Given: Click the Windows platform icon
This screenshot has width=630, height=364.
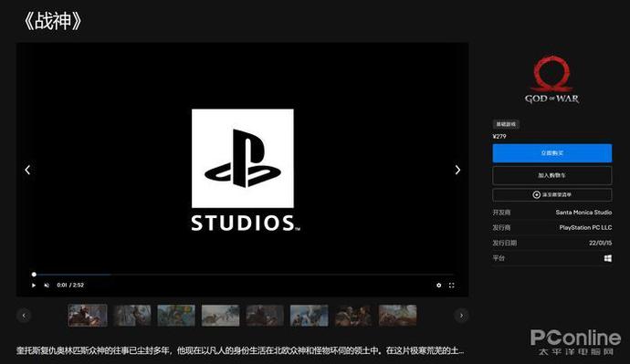Looking at the screenshot, I should coord(608,258).
